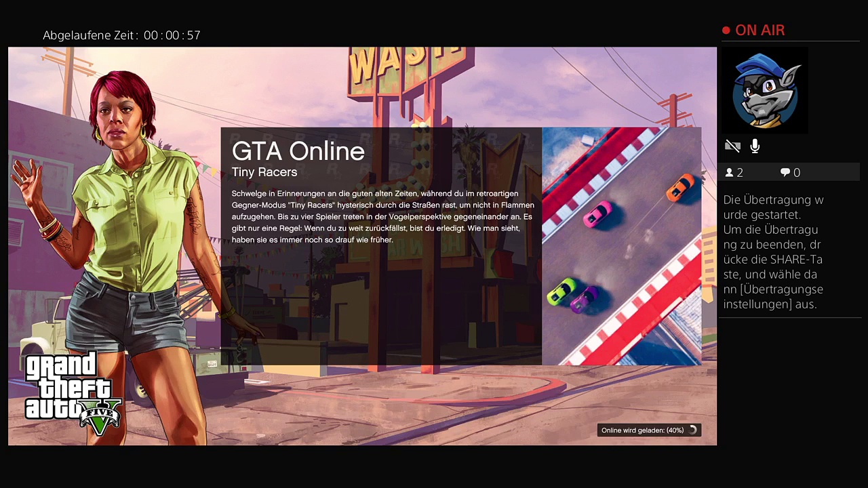Click the purple car on the track

point(584,298)
